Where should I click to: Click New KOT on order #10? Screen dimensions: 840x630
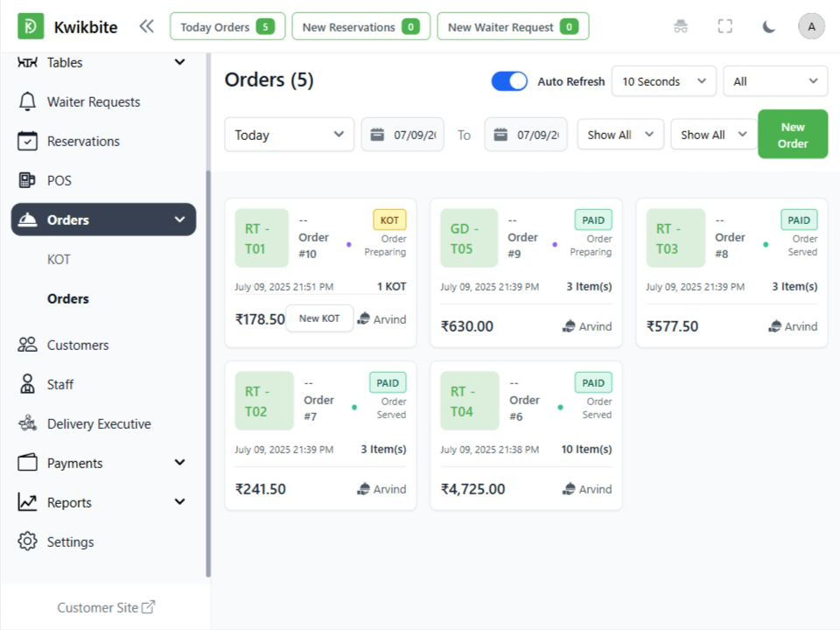click(x=319, y=318)
